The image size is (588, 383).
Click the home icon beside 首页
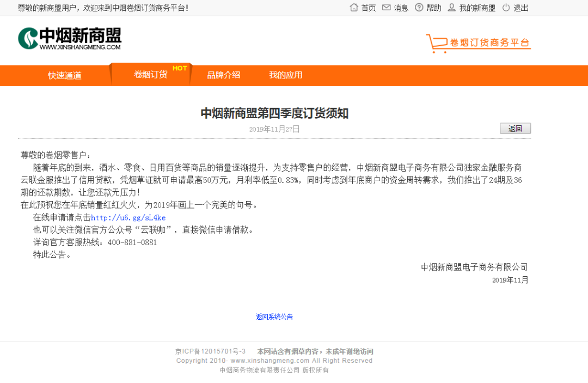coord(354,8)
